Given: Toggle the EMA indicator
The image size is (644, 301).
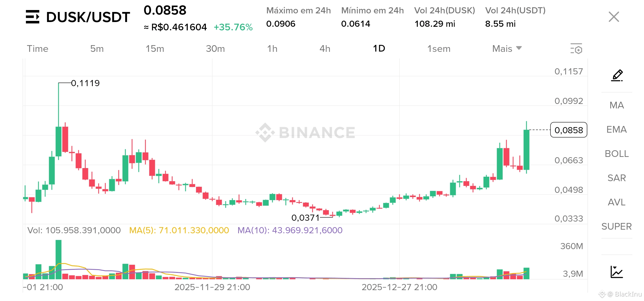Looking at the screenshot, I should point(616,130).
